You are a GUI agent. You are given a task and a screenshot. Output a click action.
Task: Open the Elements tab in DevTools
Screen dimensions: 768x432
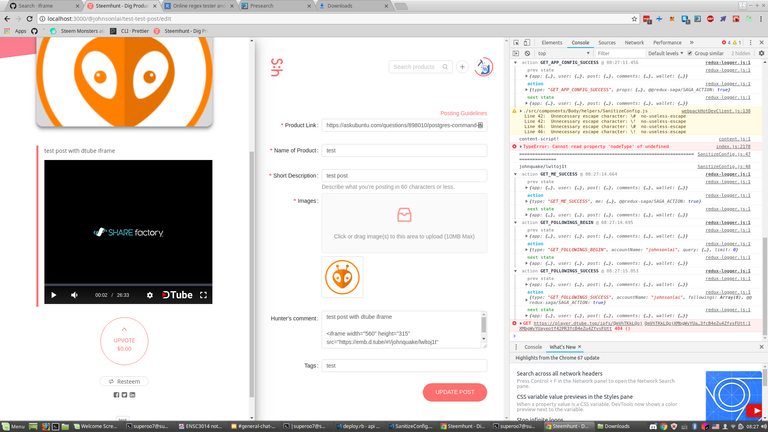pos(551,43)
